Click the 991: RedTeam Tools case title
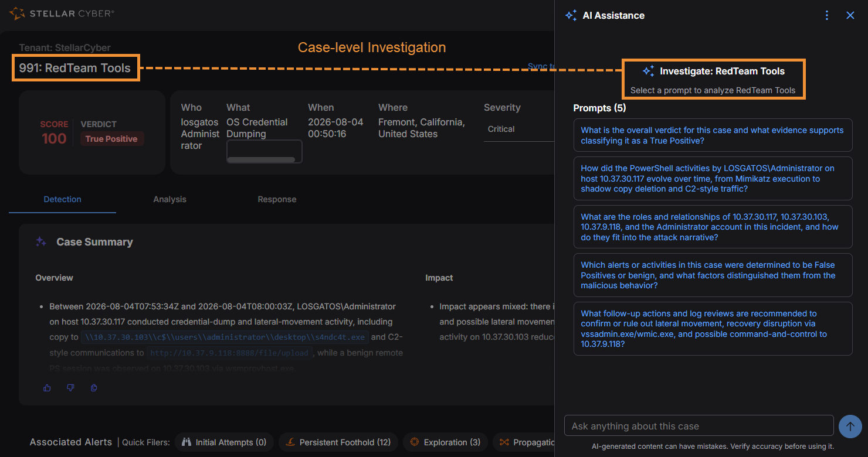The width and height of the screenshot is (868, 457). click(x=74, y=68)
